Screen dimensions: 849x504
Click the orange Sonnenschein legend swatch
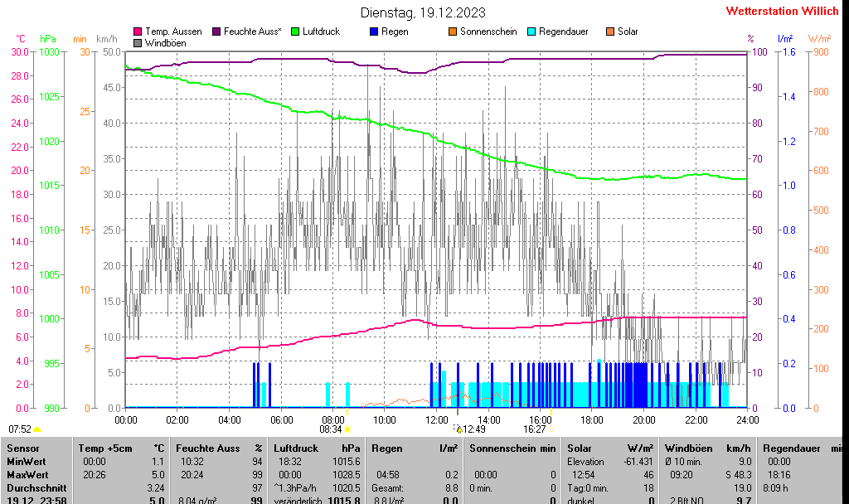pyautogui.click(x=453, y=32)
